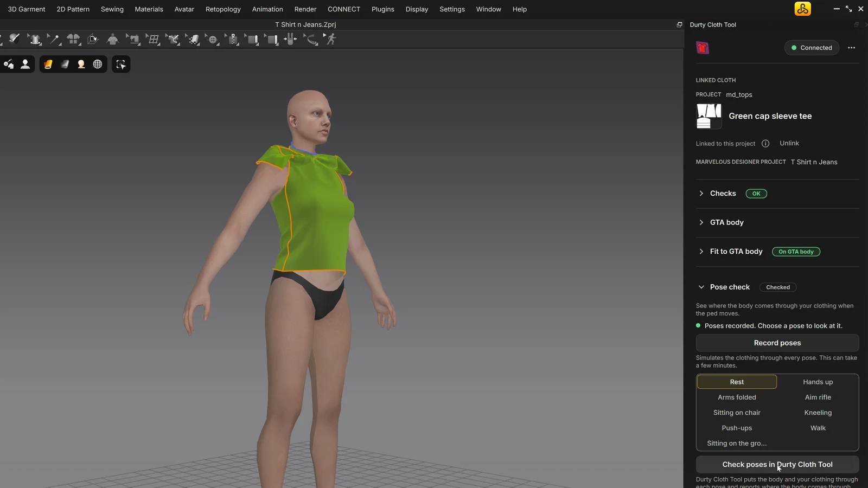Select the Sitting on chair pose
The image size is (868, 488).
737,413
